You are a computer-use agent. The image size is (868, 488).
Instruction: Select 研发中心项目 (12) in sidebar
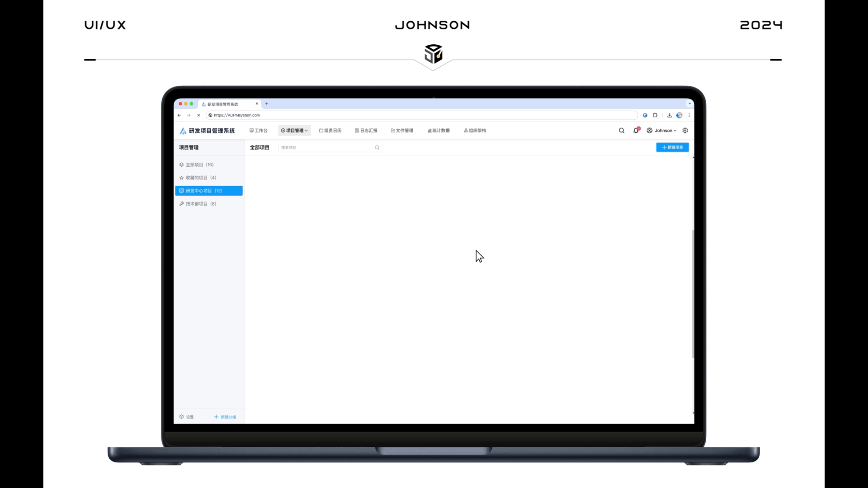point(208,191)
